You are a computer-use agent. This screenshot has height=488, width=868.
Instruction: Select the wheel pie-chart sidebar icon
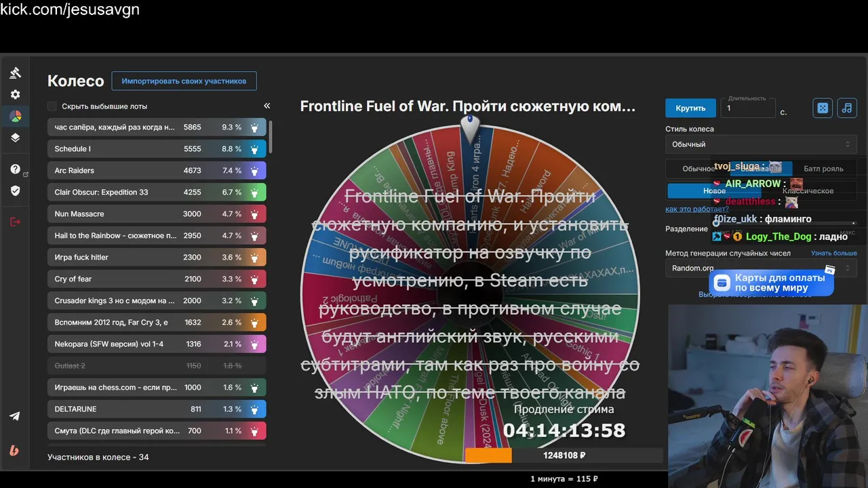point(15,117)
